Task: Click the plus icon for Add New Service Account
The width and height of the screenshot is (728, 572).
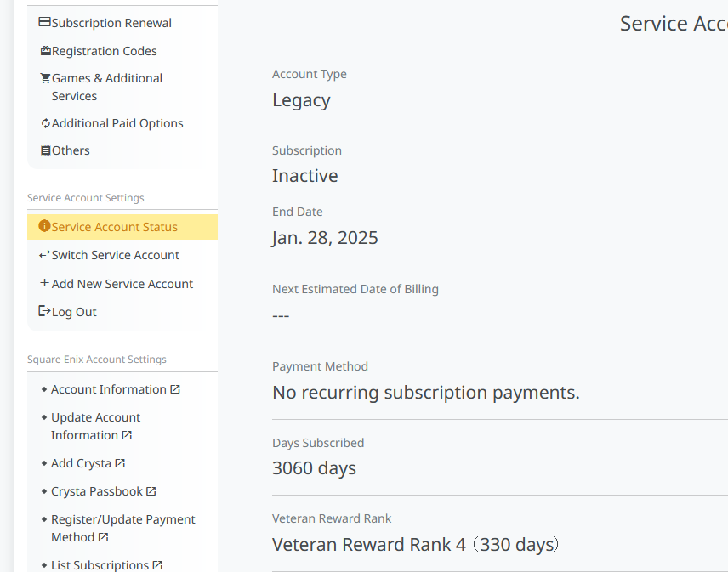Action: [x=44, y=283]
